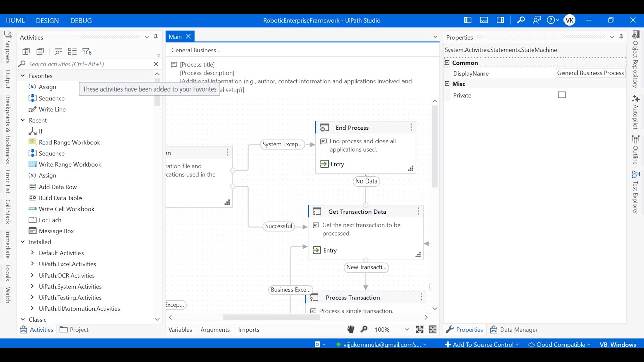Open the Test Explorer side panel
Viewport: 644px width, 362px height.
(x=635, y=192)
